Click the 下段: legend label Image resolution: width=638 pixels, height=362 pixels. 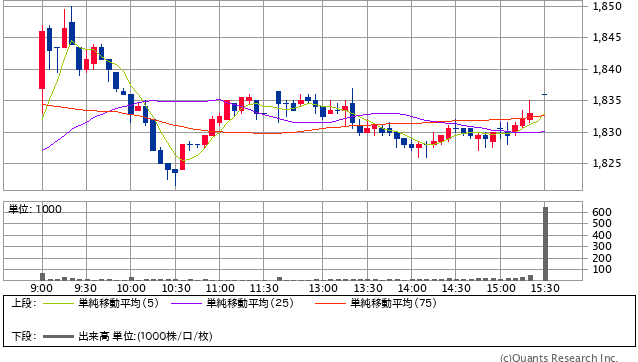24,336
